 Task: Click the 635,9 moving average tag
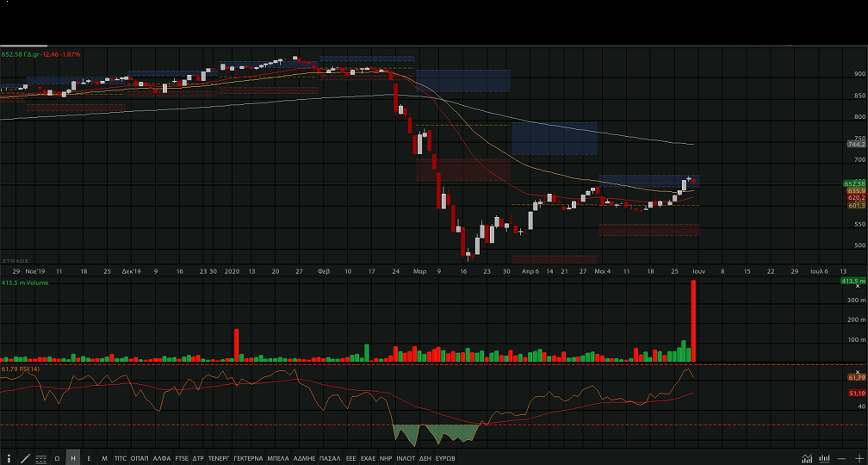tap(856, 190)
